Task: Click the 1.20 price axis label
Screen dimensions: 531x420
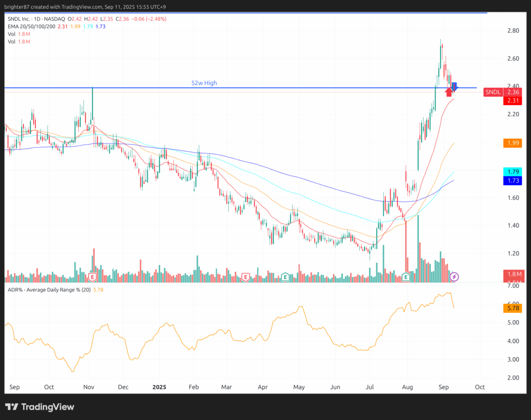Action: (513, 254)
